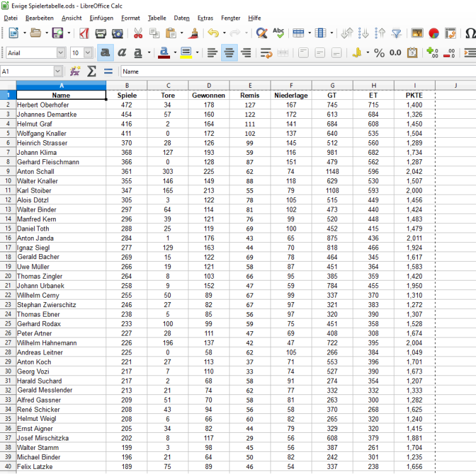
Task: Apply the yellow background color swatch
Action: coord(186,52)
